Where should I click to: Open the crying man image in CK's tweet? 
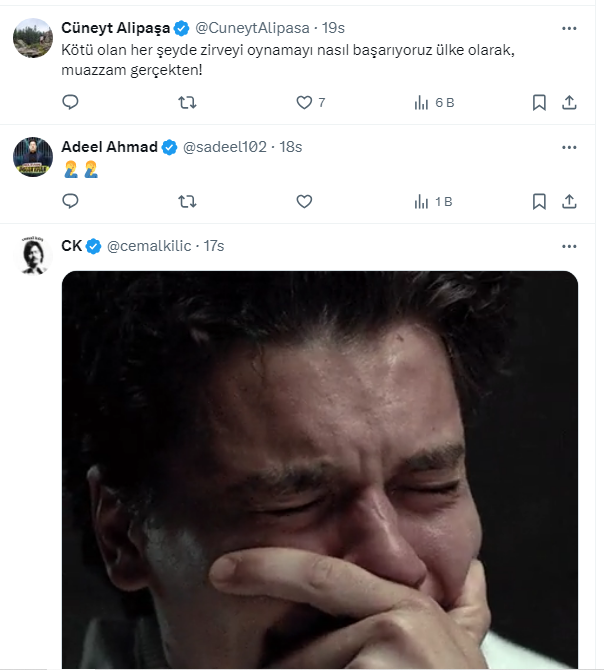click(x=320, y=470)
